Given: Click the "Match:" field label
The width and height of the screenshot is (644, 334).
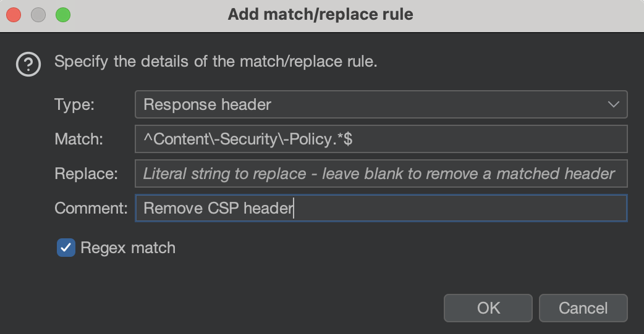Looking at the screenshot, I should coord(78,139).
